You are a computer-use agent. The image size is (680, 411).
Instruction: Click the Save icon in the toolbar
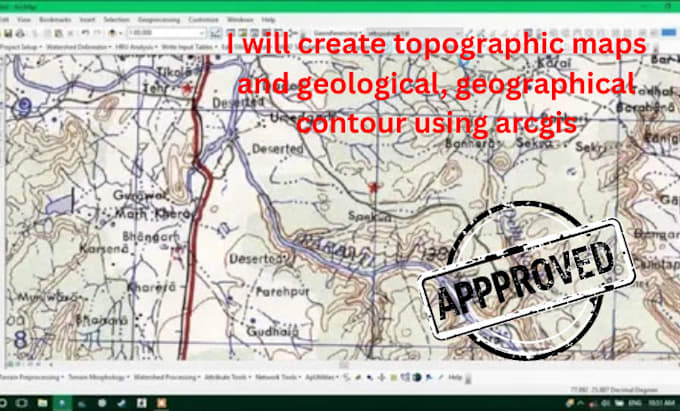pyautogui.click(x=8, y=33)
